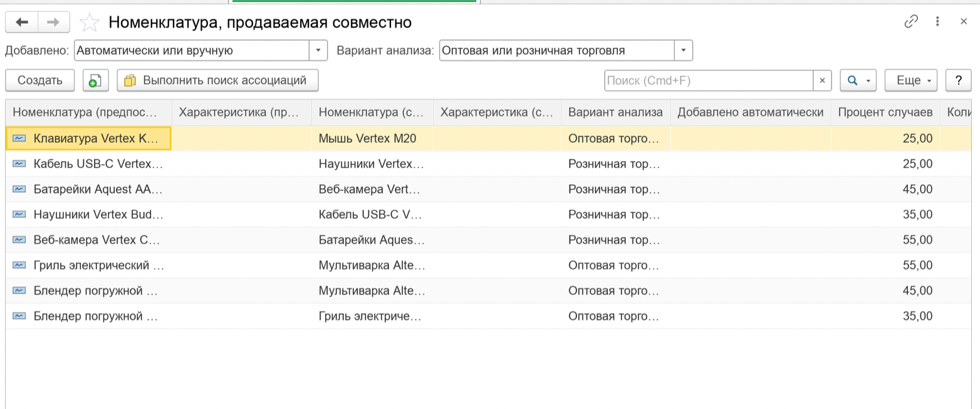Sort by Характеристика (с…) column header
The image size is (980, 409).
pos(497,113)
